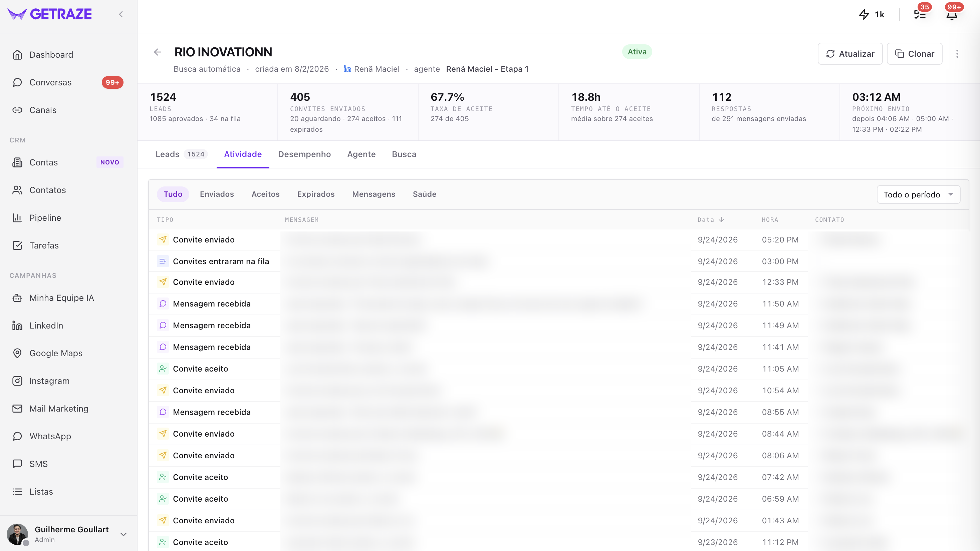Open Instagram campaigns icon
980x551 pixels.
pyautogui.click(x=17, y=381)
